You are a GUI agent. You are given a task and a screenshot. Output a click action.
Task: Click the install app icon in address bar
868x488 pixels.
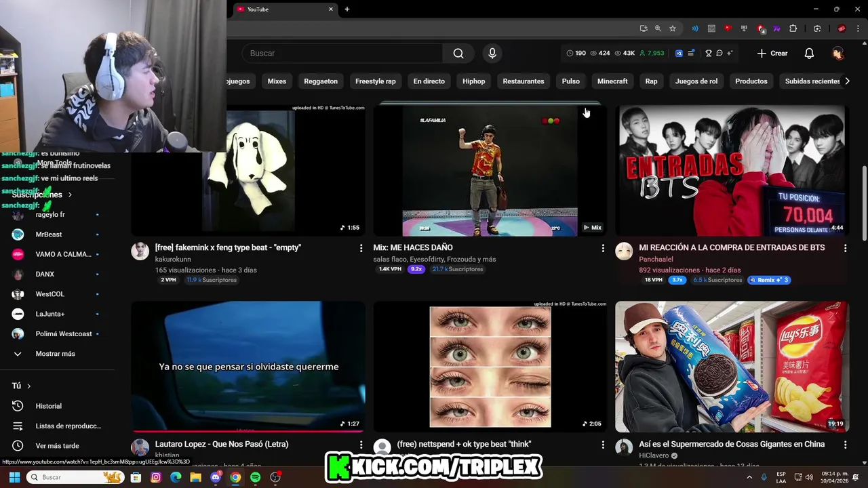pyautogui.click(x=643, y=28)
